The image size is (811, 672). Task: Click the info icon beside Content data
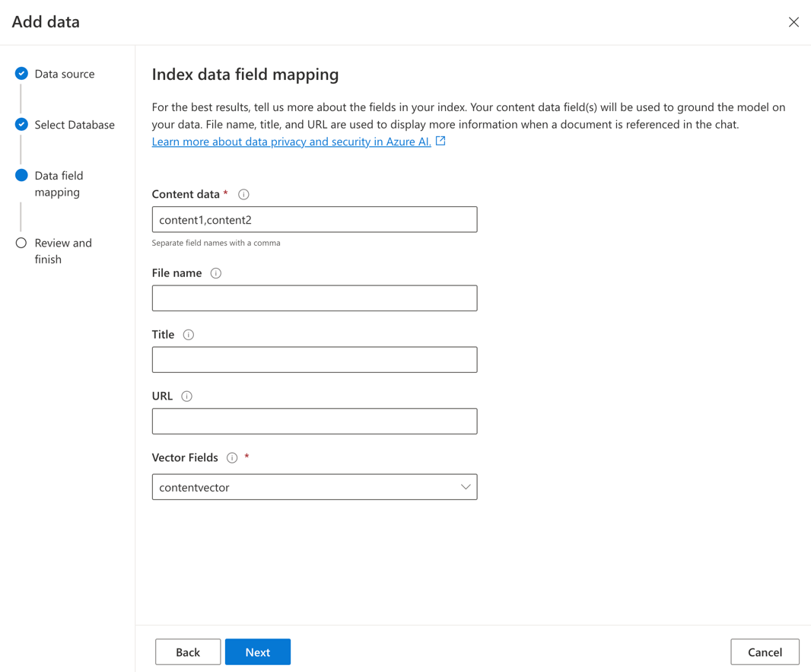point(243,195)
